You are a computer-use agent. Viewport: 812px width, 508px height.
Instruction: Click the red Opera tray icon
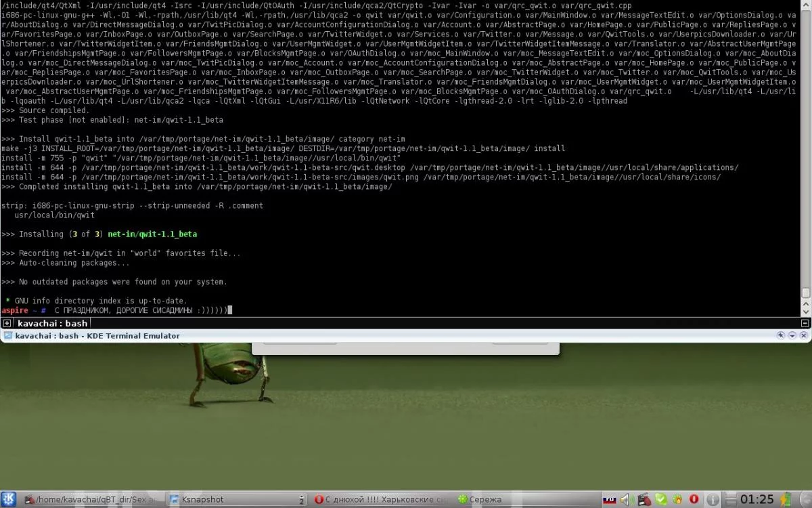(694, 499)
